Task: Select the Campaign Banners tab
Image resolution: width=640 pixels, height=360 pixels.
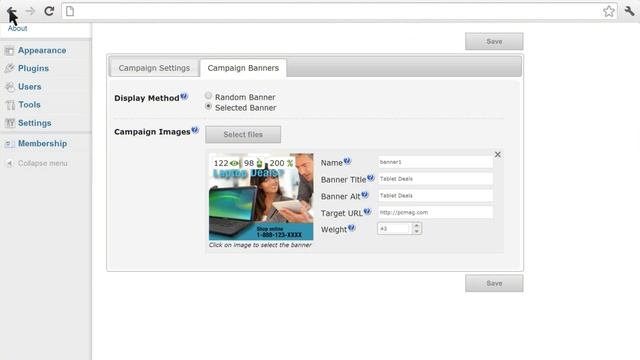Action: click(x=243, y=68)
